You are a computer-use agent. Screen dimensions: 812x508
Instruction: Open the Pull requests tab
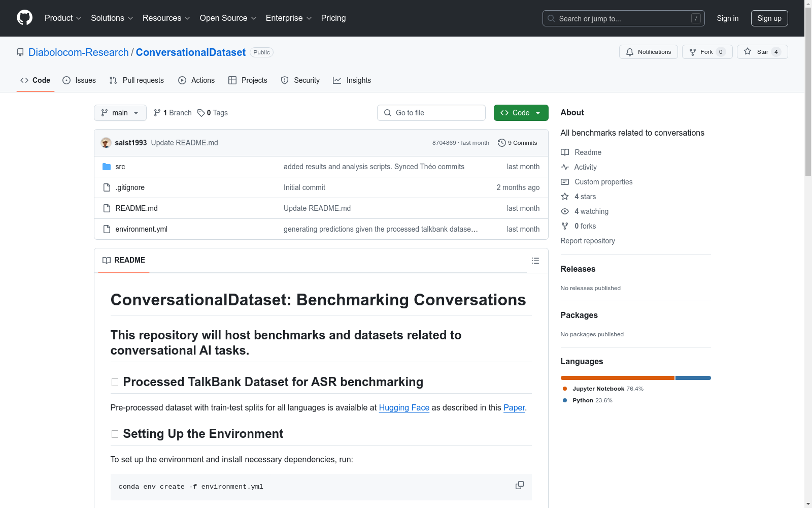[137, 80]
